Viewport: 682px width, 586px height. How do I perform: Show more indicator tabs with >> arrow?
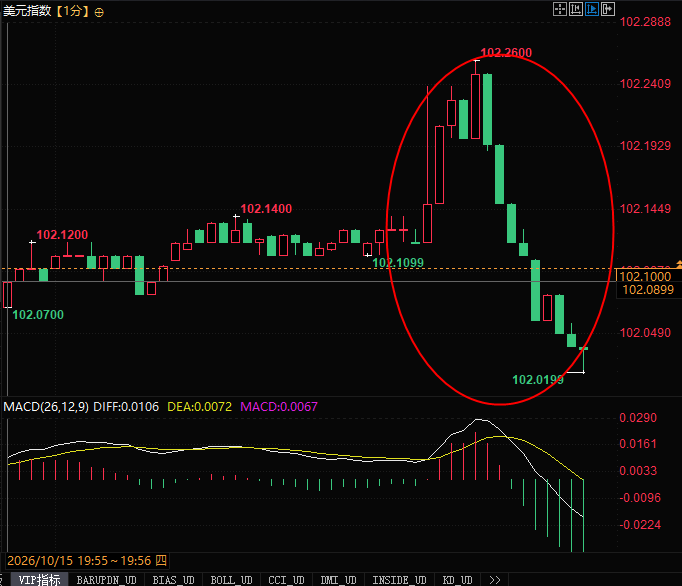pos(495,579)
